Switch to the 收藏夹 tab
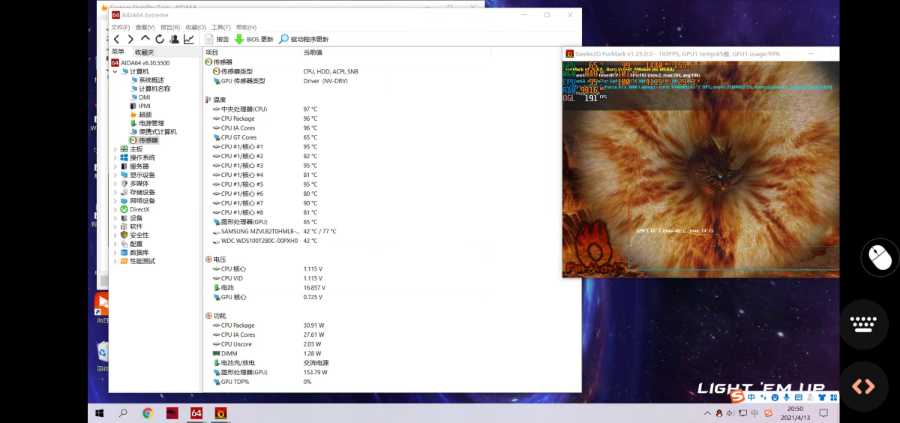Image resolution: width=900 pixels, height=423 pixels. (x=145, y=52)
